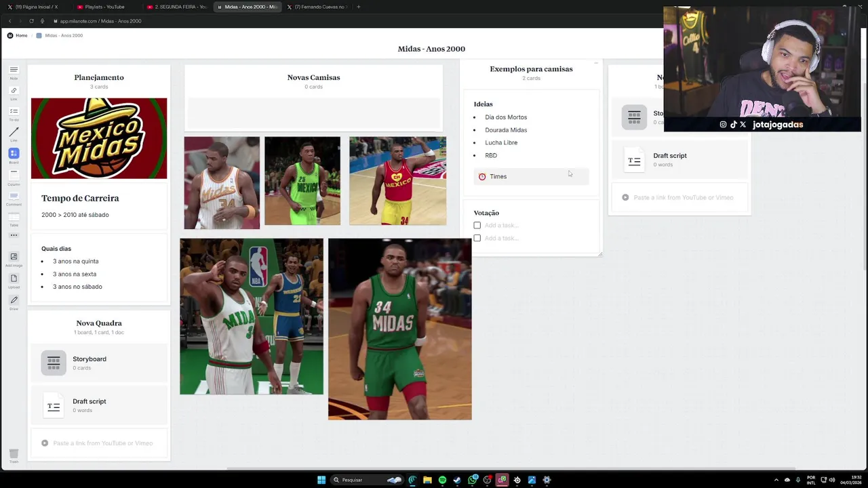This screenshot has height=488, width=868.
Task: Select the Add image tool
Action: point(14,259)
